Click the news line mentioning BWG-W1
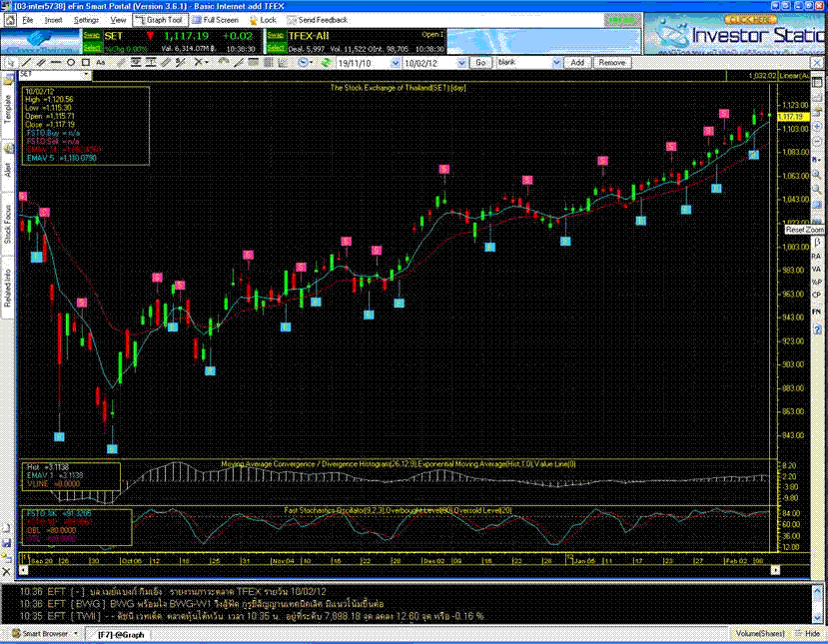Screen dimensions: 828x644 202,604
